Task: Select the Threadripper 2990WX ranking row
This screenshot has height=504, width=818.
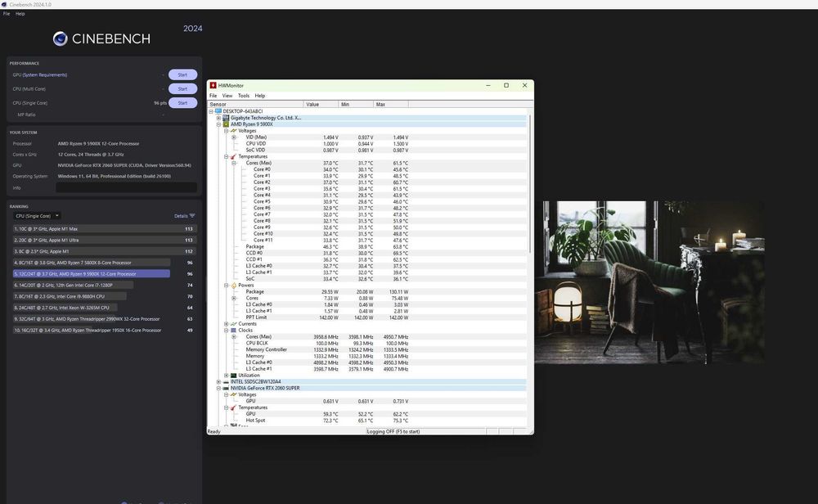Action: pyautogui.click(x=105, y=319)
